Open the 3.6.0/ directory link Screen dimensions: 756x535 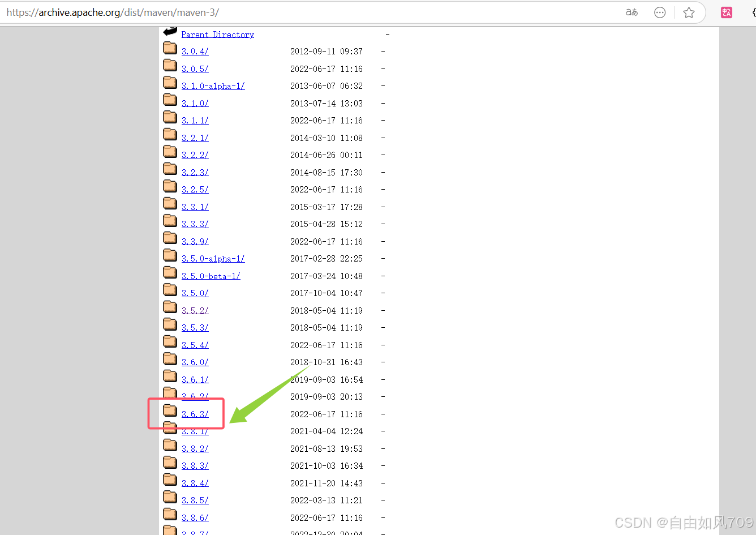[x=195, y=362]
